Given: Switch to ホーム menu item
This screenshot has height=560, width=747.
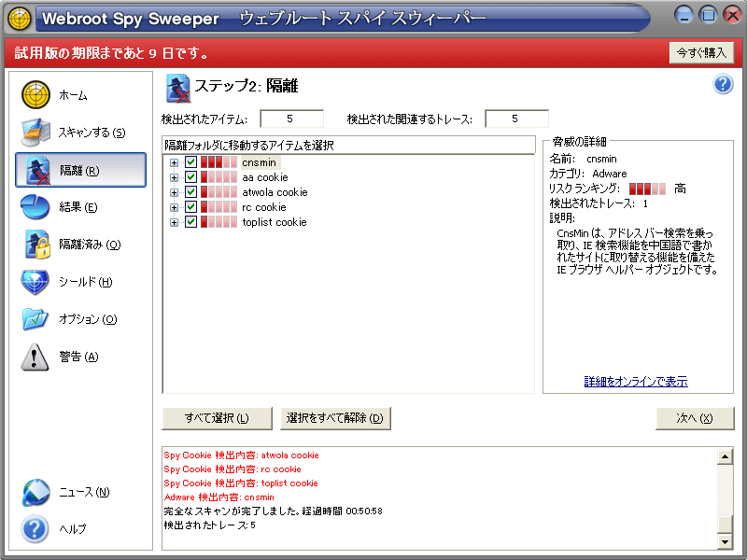Looking at the screenshot, I should [74, 95].
